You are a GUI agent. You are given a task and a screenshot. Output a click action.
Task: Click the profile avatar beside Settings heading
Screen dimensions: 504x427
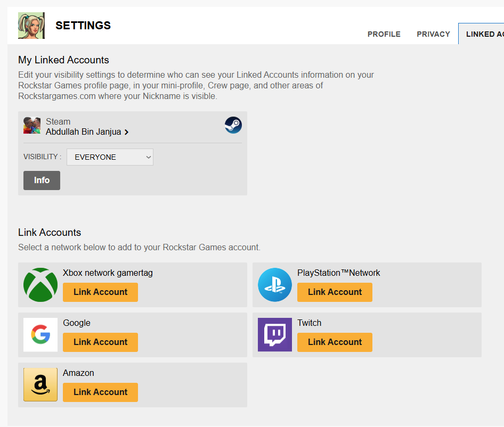(31, 26)
